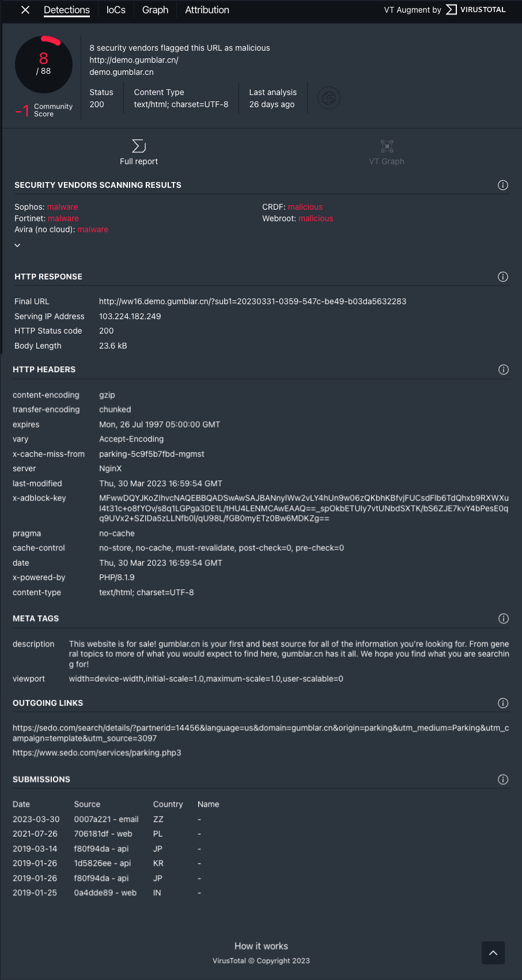Show info for Meta Tags section
522x980 pixels.
[504, 618]
